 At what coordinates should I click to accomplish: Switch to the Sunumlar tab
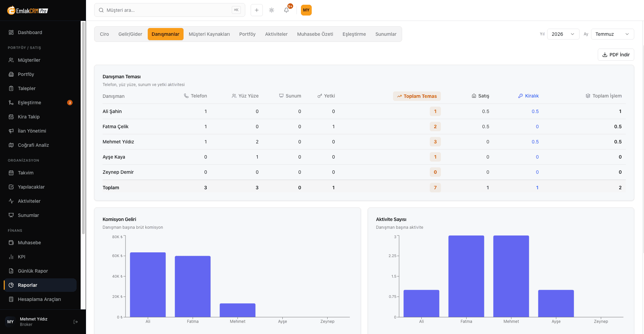pos(386,34)
